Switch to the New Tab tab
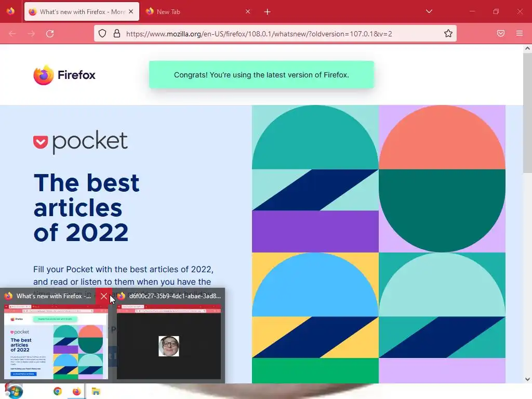Image resolution: width=532 pixels, height=399 pixels. pos(198,11)
